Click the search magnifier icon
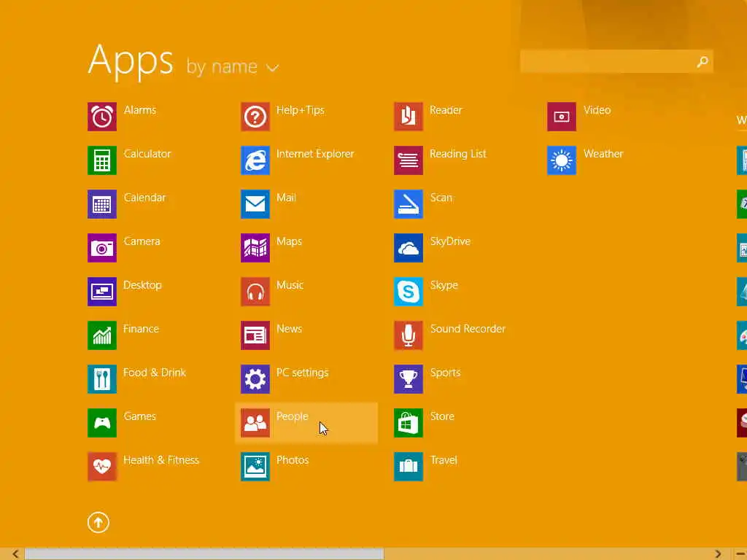This screenshot has height=560, width=747. click(703, 61)
